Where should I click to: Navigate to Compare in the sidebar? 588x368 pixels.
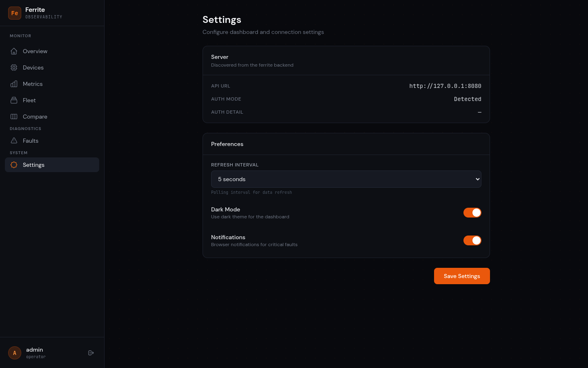(35, 117)
